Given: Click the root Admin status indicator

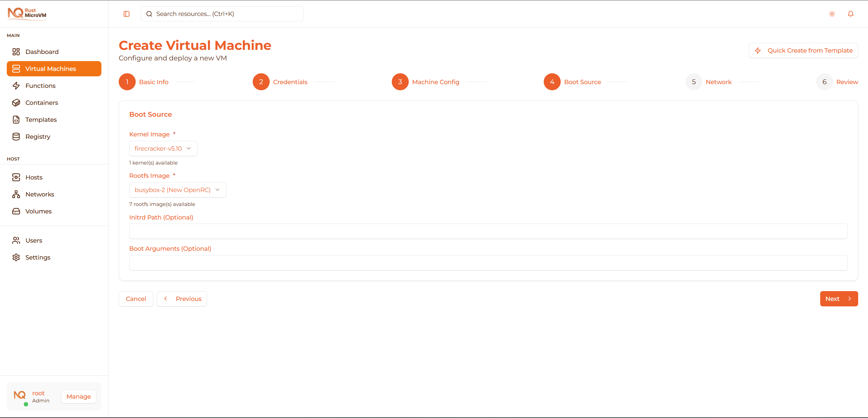Looking at the screenshot, I should pos(25,404).
